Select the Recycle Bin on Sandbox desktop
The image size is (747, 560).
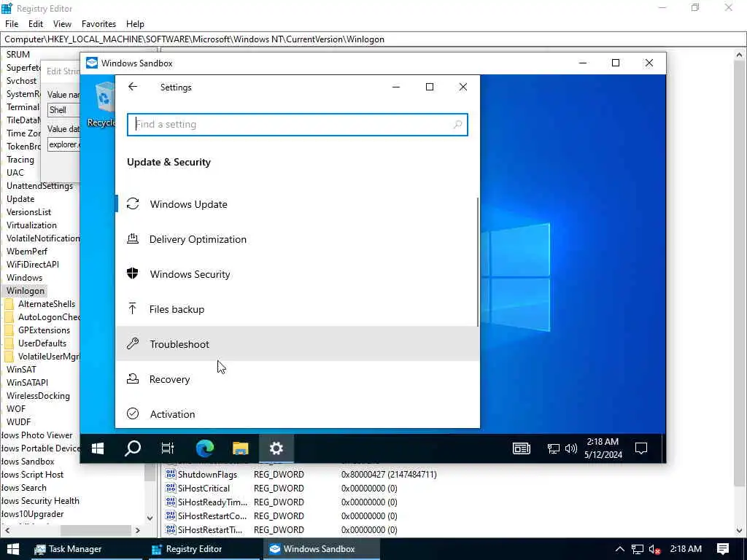pyautogui.click(x=103, y=105)
